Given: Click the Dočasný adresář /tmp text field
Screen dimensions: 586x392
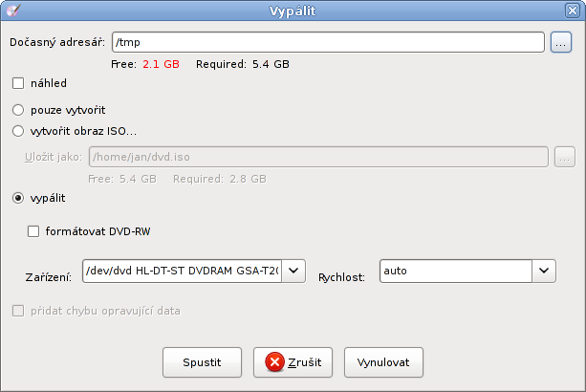Looking at the screenshot, I should 328,42.
